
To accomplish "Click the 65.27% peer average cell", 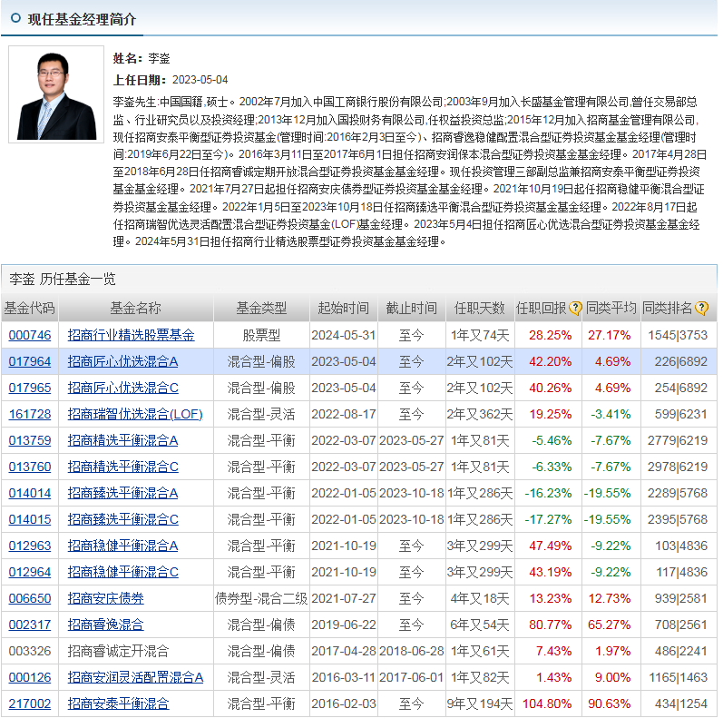I will 609,625.
